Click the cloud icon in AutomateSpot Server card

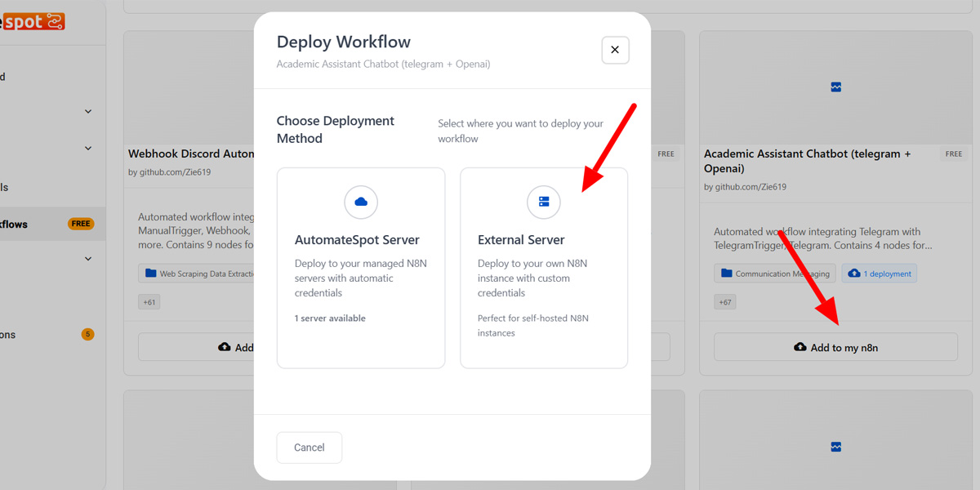pos(361,202)
